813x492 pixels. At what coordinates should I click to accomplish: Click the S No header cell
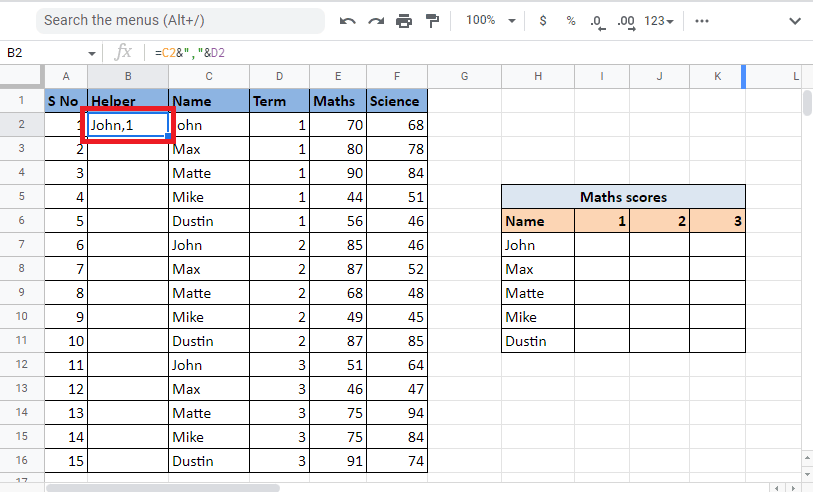coord(66,101)
